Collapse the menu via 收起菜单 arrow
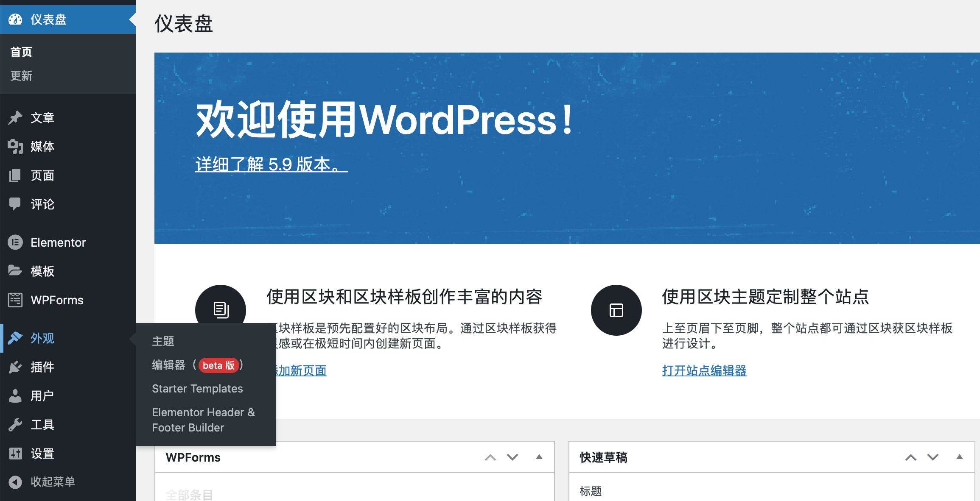 (15, 482)
